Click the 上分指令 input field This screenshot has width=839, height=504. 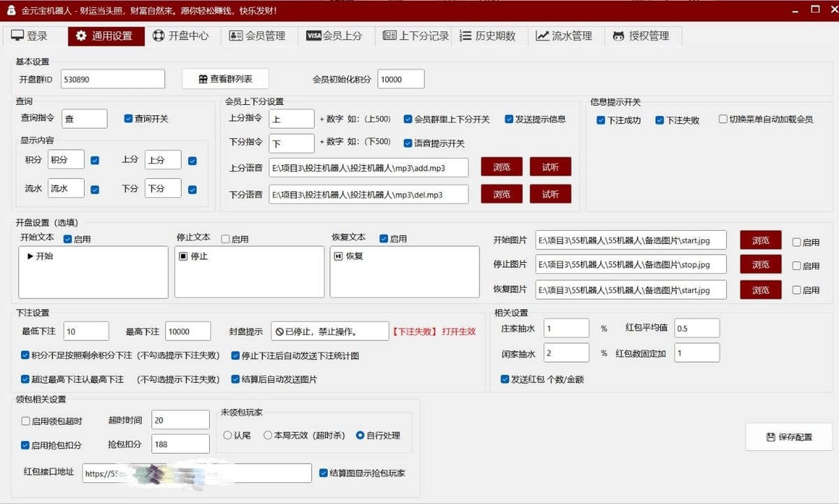pyautogui.click(x=292, y=119)
